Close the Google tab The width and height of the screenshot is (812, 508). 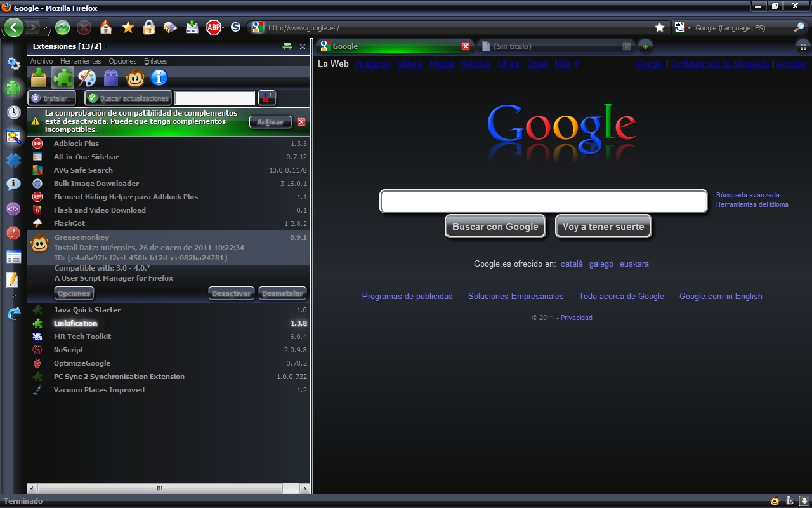pos(466,46)
